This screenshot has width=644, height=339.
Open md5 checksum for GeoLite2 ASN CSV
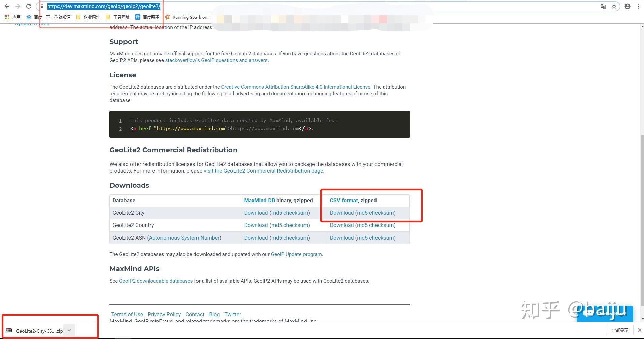coord(375,238)
